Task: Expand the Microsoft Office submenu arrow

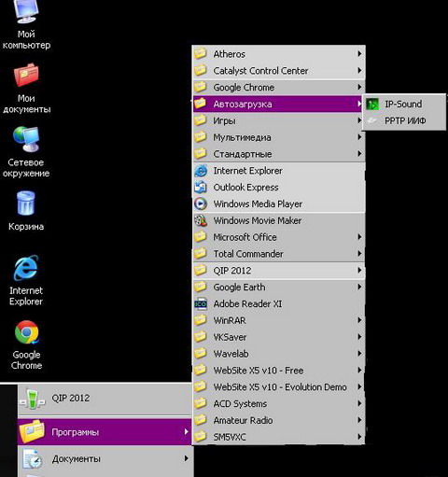Action: 359,237
